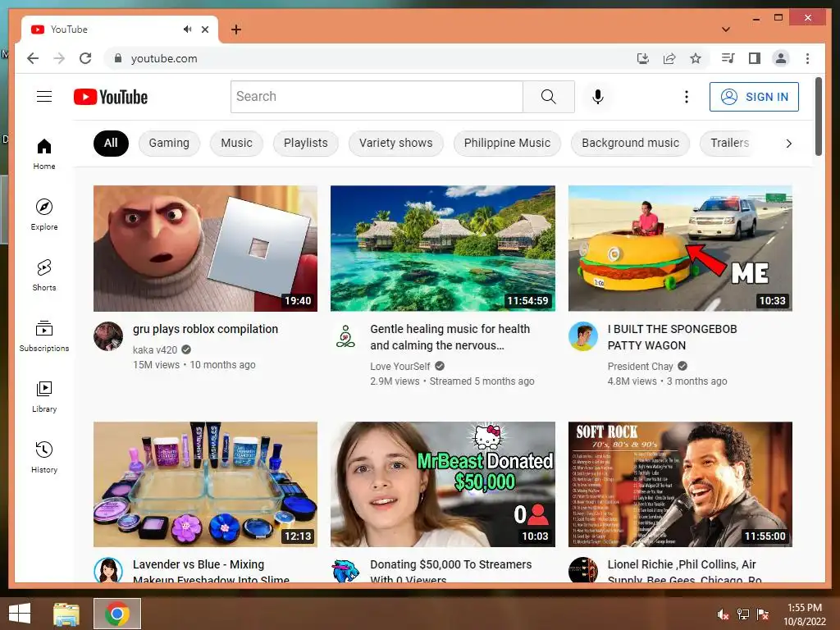The image size is (840, 630).
Task: Click Chrome icon in taskbar
Action: 117,614
